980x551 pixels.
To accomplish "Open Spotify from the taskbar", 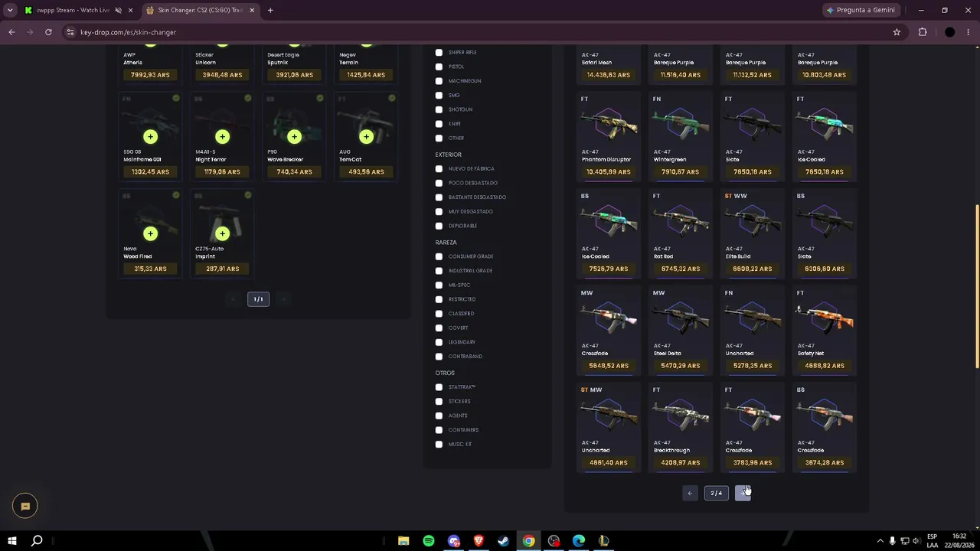I will [x=429, y=541].
